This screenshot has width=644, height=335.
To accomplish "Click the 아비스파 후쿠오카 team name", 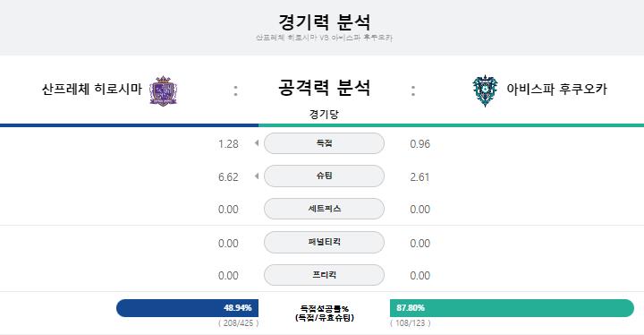I will 556,89.
